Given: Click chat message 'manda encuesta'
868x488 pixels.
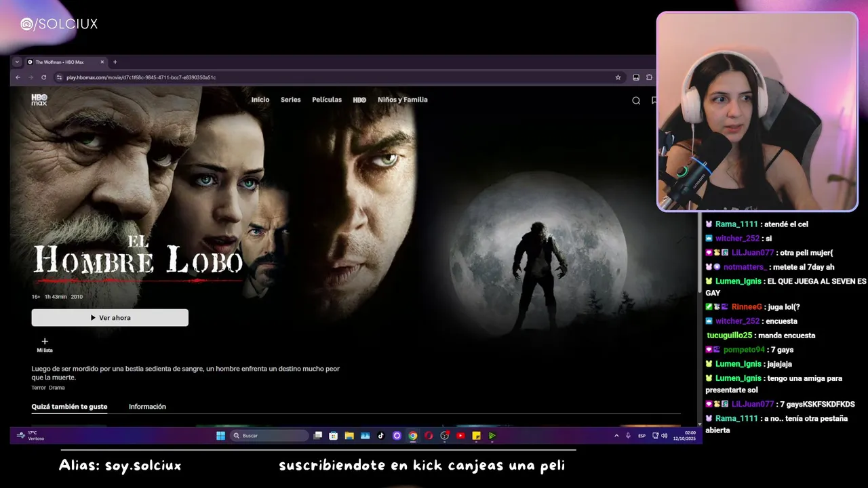Looking at the screenshot, I should [787, 335].
